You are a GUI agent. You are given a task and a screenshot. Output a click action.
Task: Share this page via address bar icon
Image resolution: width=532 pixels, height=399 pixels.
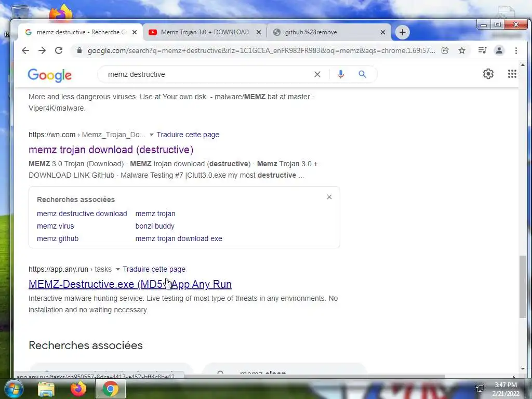[445, 50]
